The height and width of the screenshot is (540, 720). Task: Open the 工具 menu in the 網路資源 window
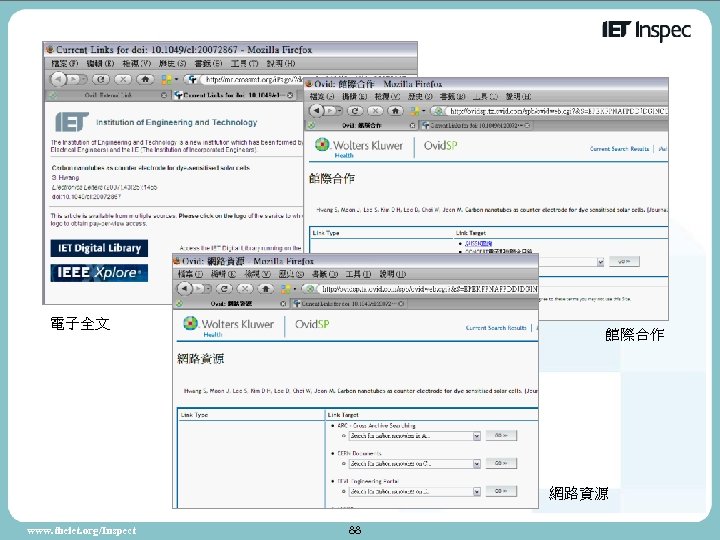tap(358, 274)
